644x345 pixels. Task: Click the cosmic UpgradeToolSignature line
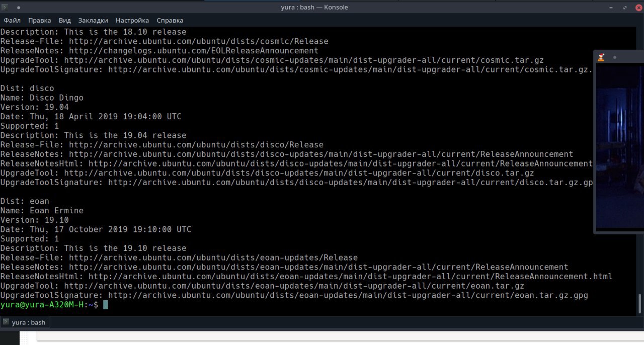point(297,69)
